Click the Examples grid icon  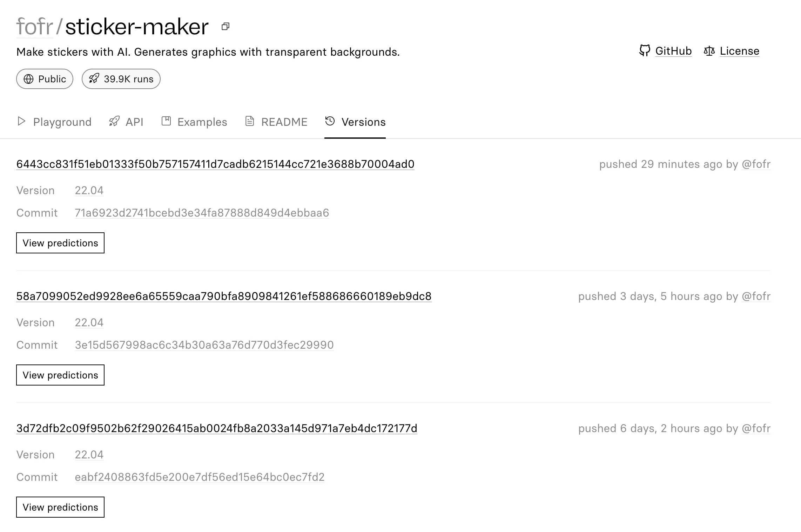coord(166,122)
